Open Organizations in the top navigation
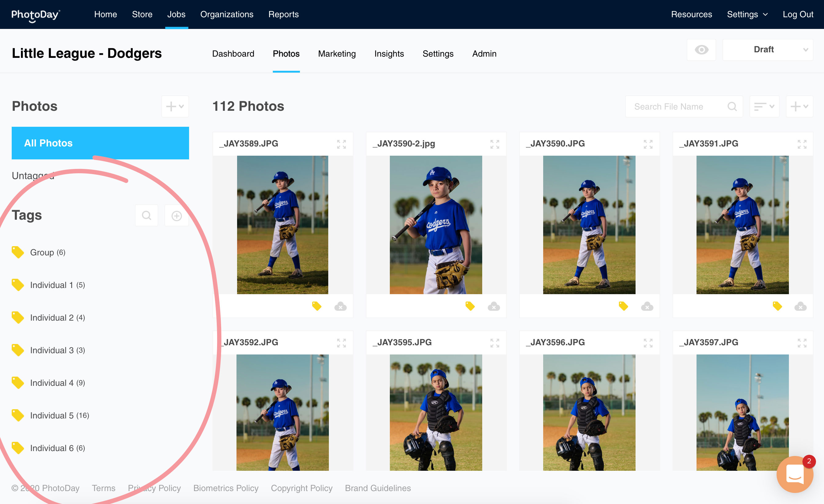824x504 pixels. (227, 14)
